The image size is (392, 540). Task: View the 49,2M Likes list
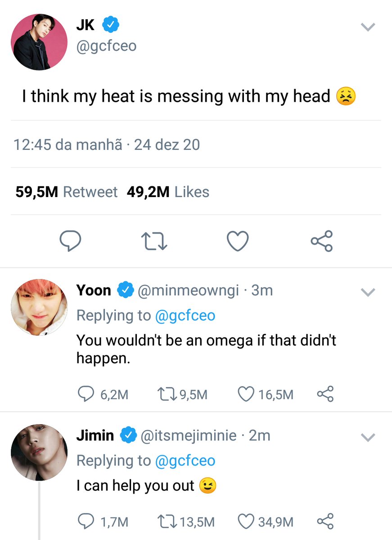[x=168, y=192]
